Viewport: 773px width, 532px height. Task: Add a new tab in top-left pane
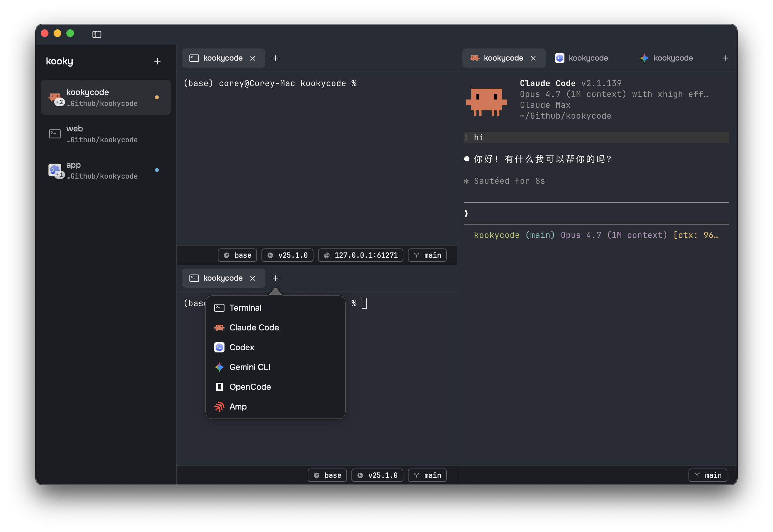tap(275, 58)
